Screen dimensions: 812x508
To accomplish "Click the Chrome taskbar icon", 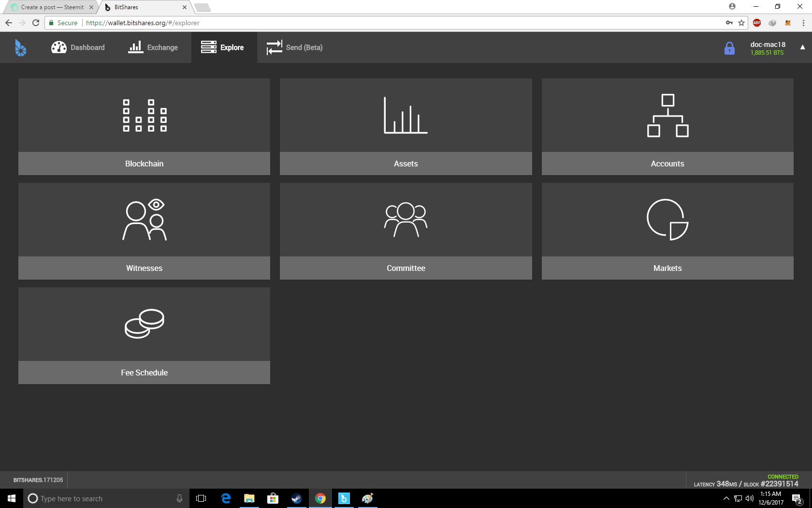I will [x=320, y=498].
